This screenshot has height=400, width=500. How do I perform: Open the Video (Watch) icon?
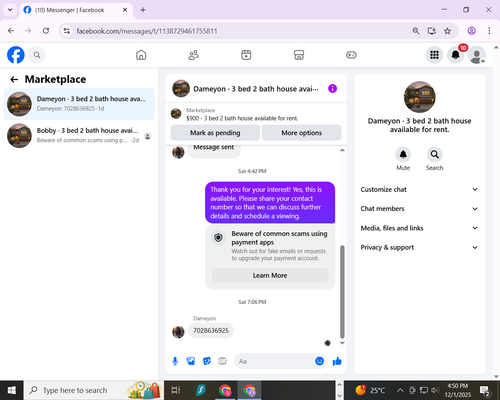[x=246, y=55]
